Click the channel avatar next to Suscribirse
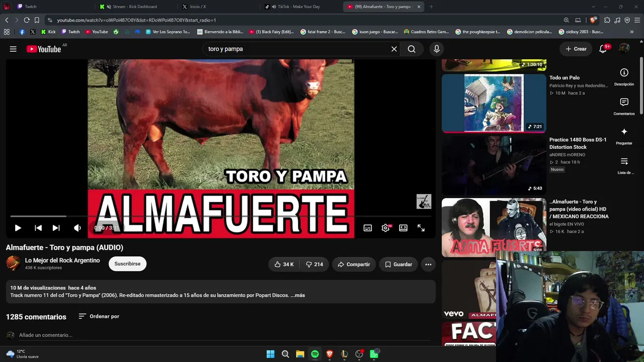Screen dimensions: 644x362 (13, 263)
